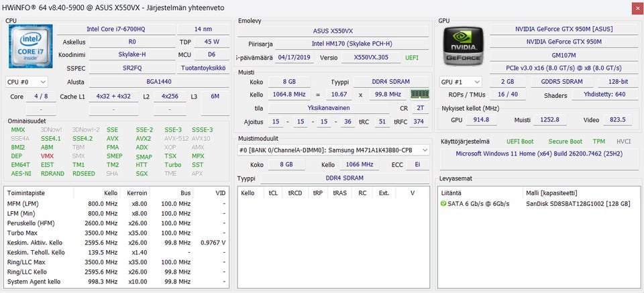Open the CPU #0 selector dropdown

point(27,82)
